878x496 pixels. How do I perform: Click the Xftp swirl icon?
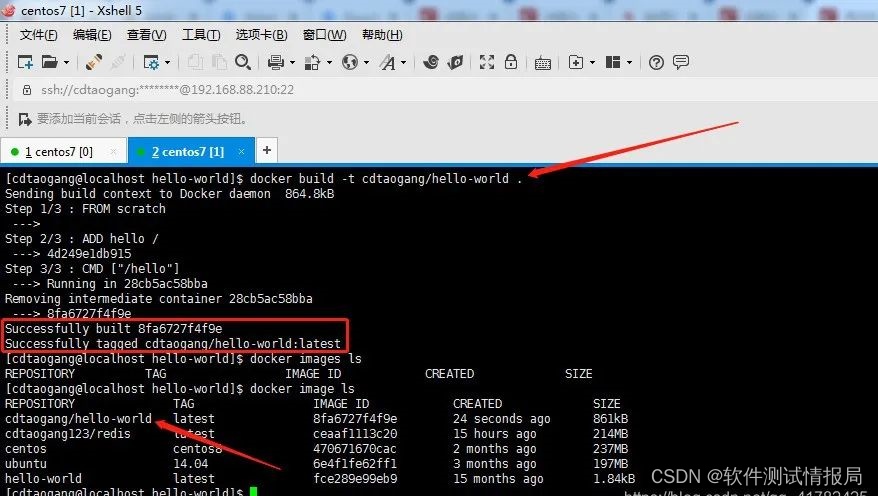click(x=431, y=62)
